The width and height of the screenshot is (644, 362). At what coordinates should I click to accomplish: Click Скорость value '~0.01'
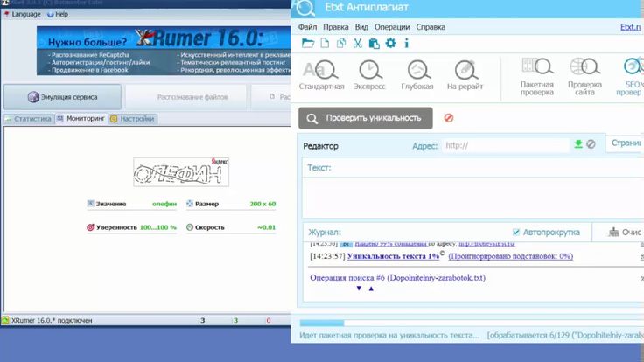[x=266, y=227]
